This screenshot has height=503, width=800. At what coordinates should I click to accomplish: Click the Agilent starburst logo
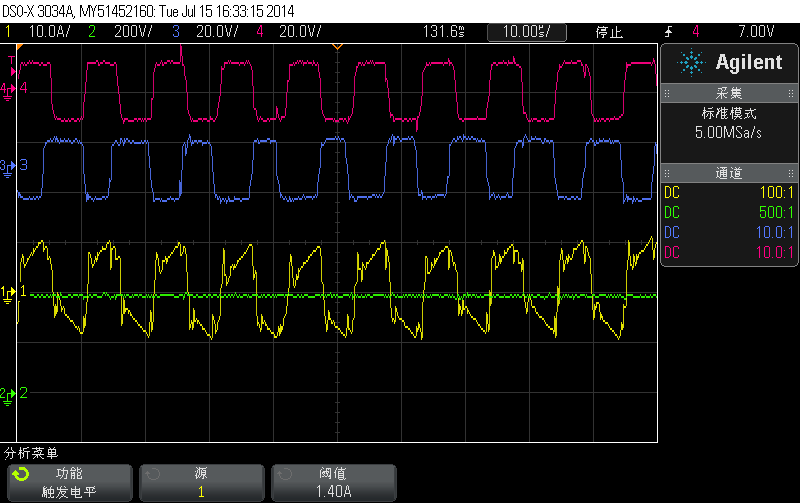click(691, 63)
